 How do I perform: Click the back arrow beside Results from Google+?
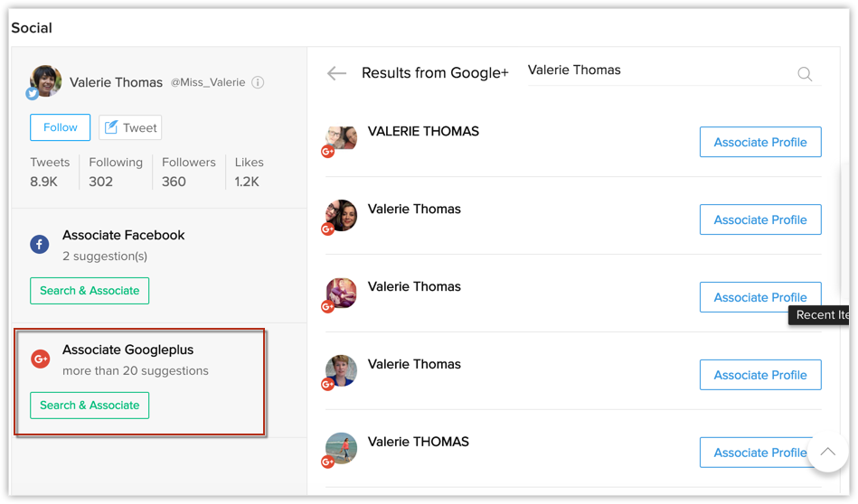click(336, 72)
